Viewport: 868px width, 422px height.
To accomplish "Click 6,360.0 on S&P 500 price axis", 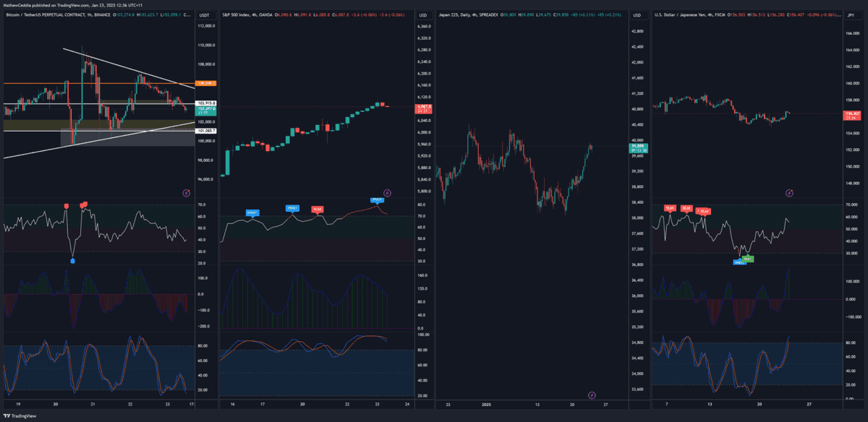I will 424,27.
